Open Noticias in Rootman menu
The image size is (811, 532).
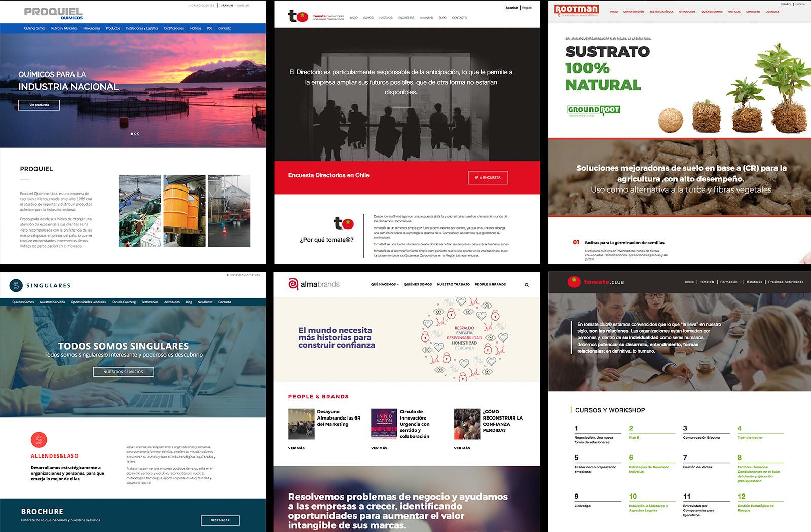click(x=734, y=12)
